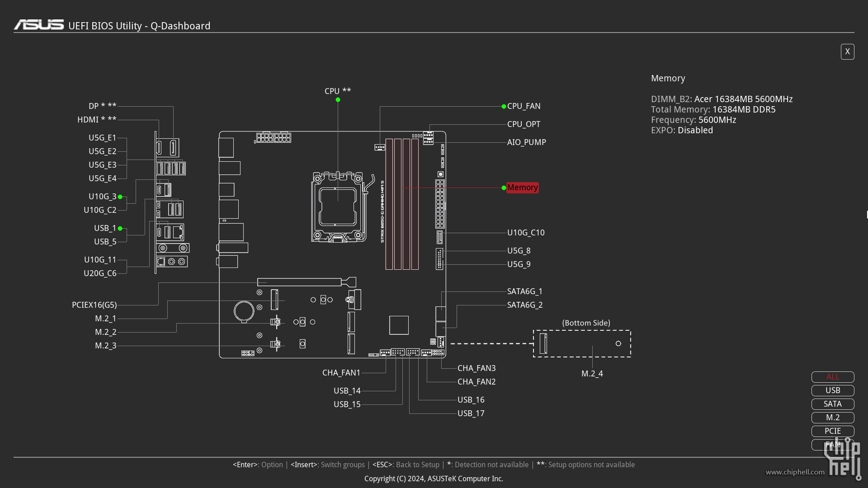Choose the U5G_E4 USB port label
868x488 pixels.
click(103, 178)
